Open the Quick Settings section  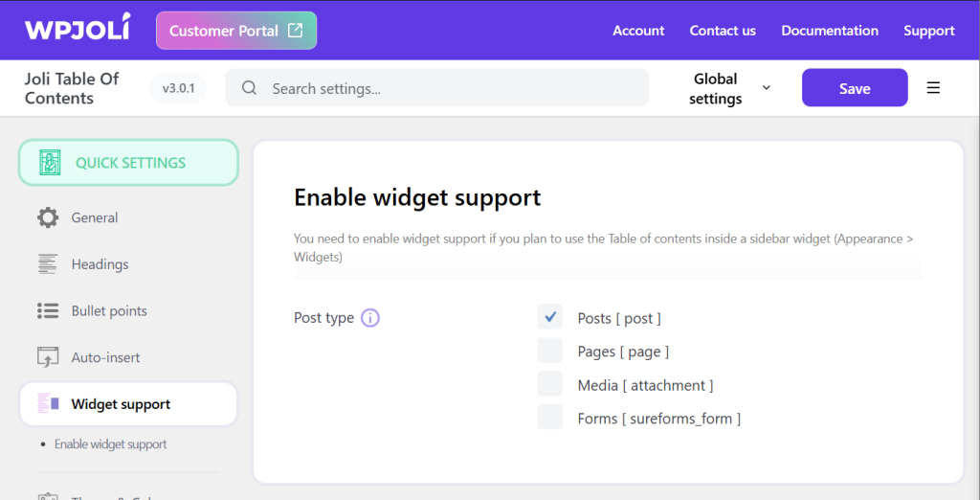[128, 163]
